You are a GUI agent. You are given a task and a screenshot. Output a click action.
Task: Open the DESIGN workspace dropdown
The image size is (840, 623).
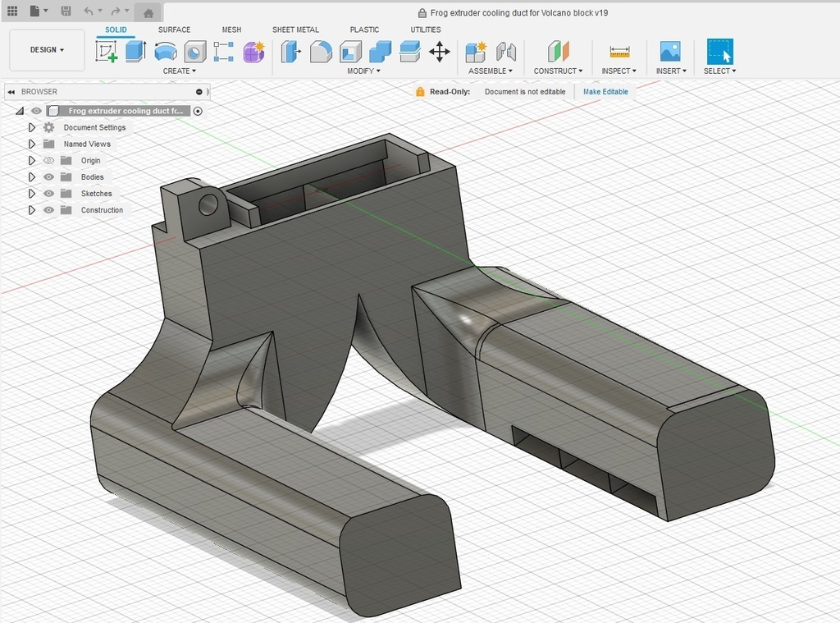click(47, 50)
